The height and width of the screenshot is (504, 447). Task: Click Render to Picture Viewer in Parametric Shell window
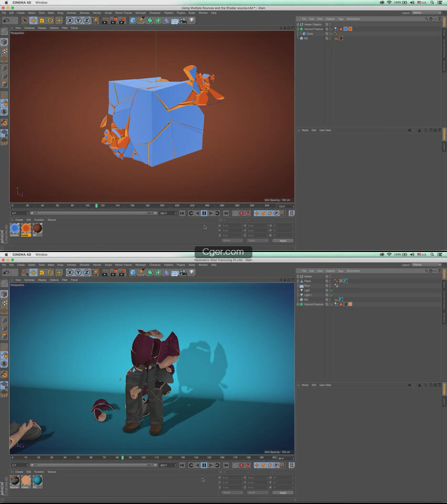(114, 272)
